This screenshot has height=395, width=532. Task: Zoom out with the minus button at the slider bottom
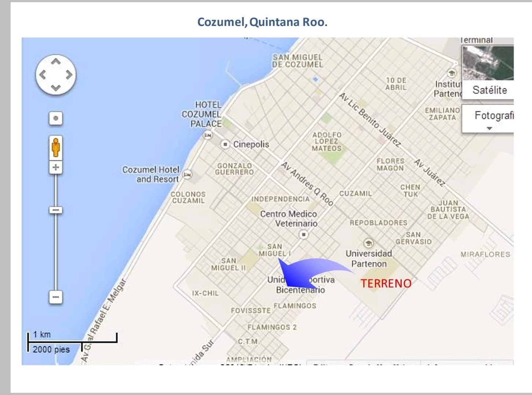56,297
